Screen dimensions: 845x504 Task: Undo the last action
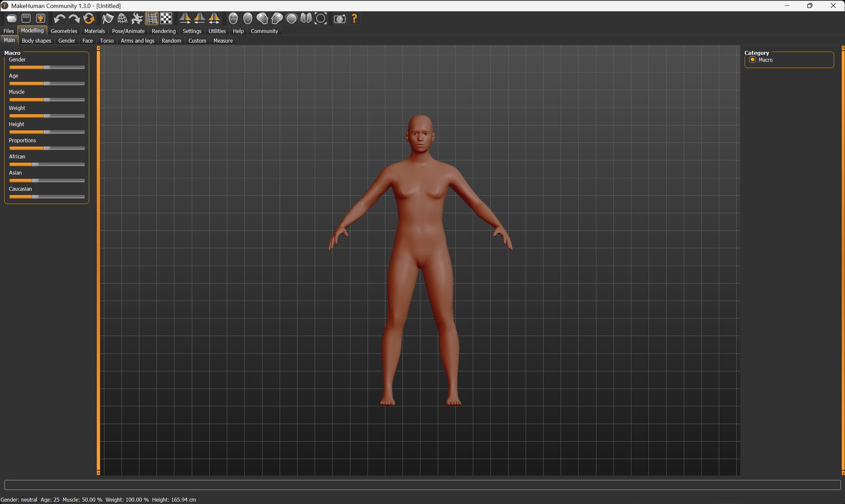(59, 18)
